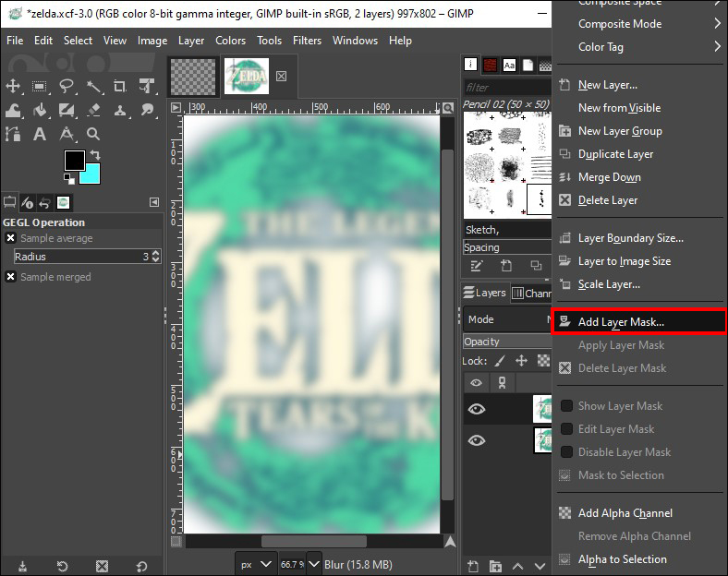The width and height of the screenshot is (728, 576).
Task: Select the Paths tool
Action: coord(13,134)
